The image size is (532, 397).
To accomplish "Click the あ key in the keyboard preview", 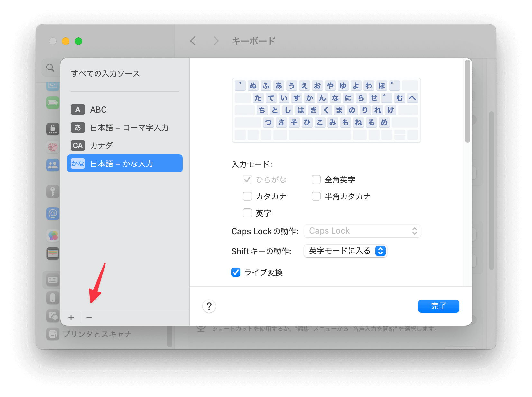I will (279, 86).
